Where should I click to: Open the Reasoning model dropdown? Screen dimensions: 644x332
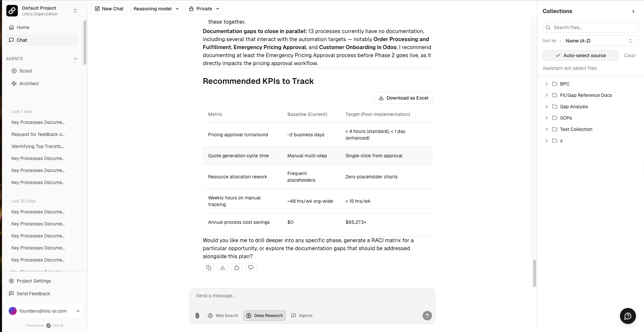pos(156,9)
